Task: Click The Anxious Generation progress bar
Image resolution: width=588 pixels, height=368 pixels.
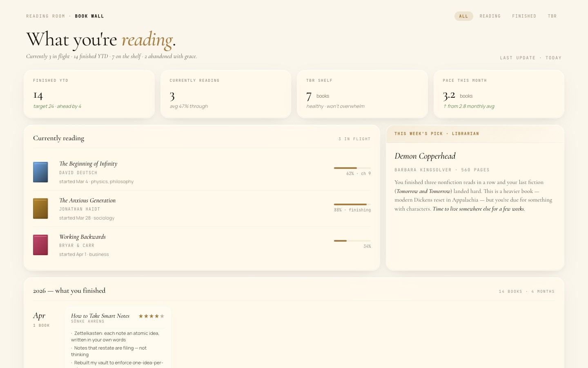Action: [352, 204]
